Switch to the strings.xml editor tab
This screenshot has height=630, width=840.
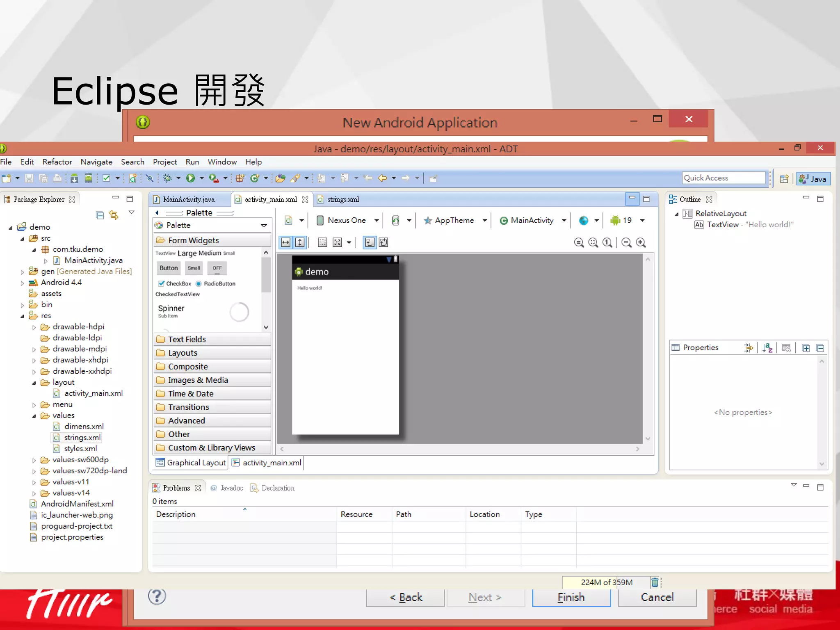tap(339, 199)
